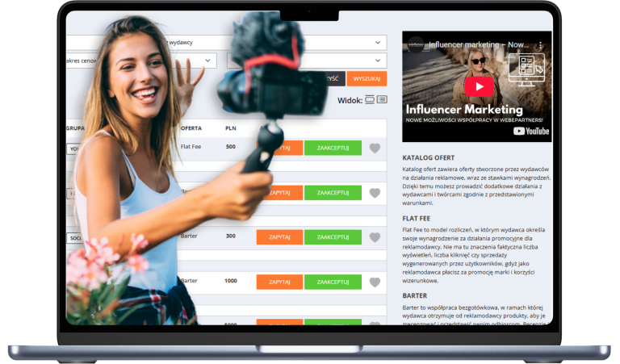Expand the publisher type dropdown
Image resolution: width=620 pixels, height=364 pixels.
pos(378,43)
